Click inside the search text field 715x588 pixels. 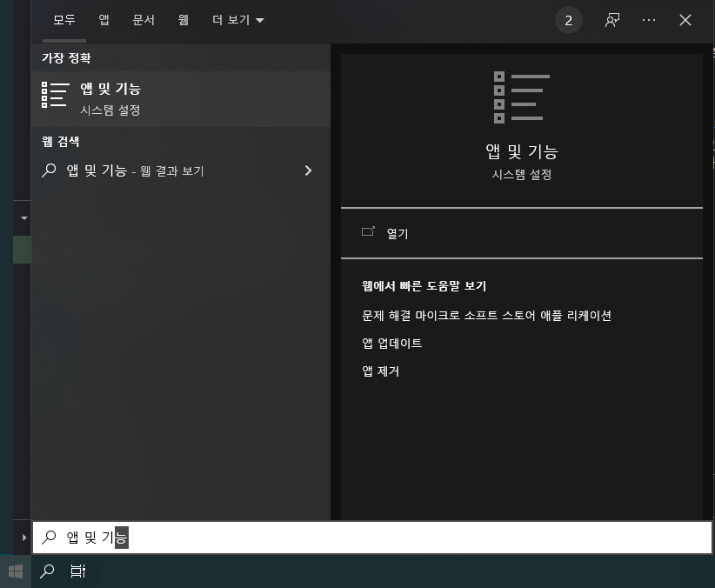pyautogui.click(x=372, y=538)
